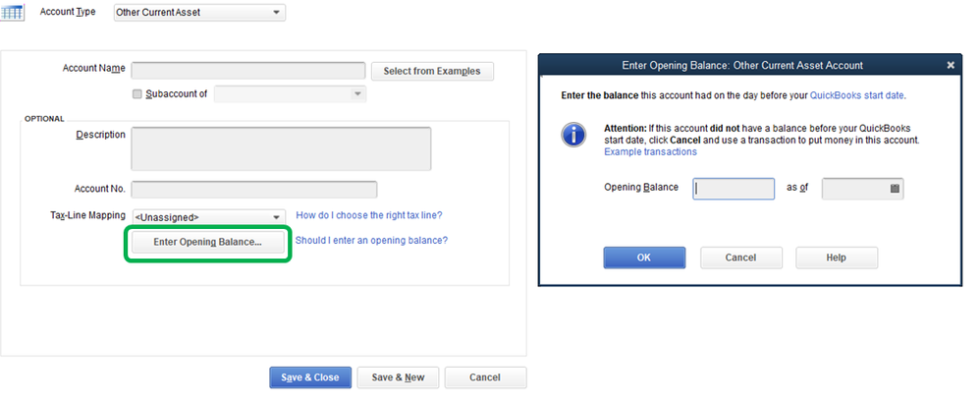This screenshot has height=404, width=980.
Task: Enable the Subaccount of checkbox
Action: [136, 94]
